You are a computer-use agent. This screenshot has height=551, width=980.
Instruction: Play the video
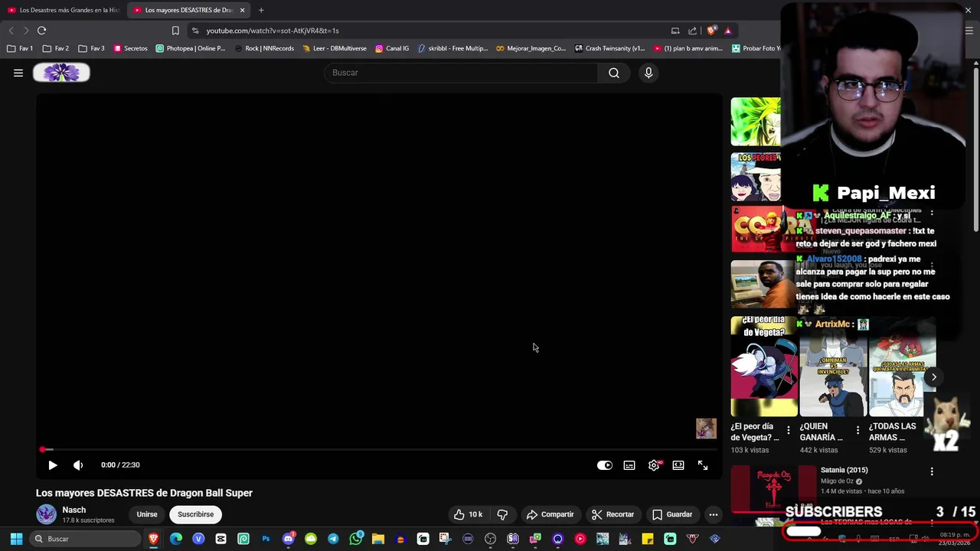click(53, 465)
